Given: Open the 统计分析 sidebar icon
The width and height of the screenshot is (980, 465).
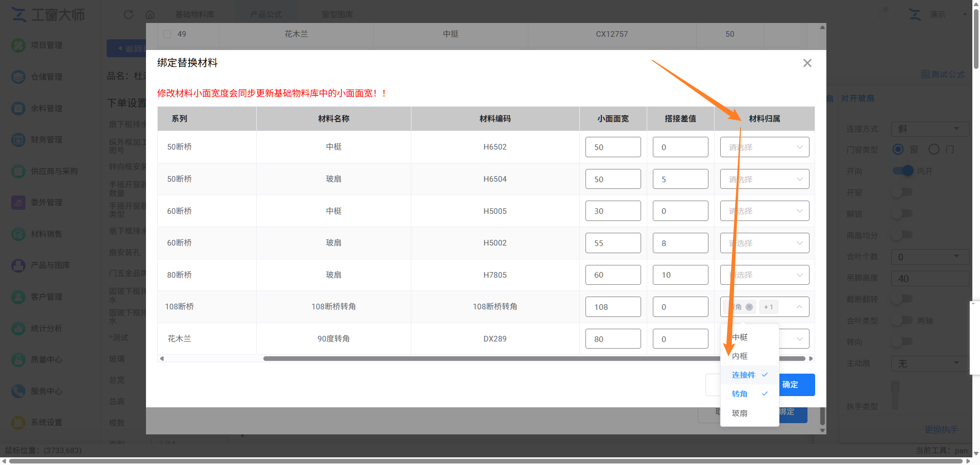Looking at the screenshot, I should click(18, 329).
